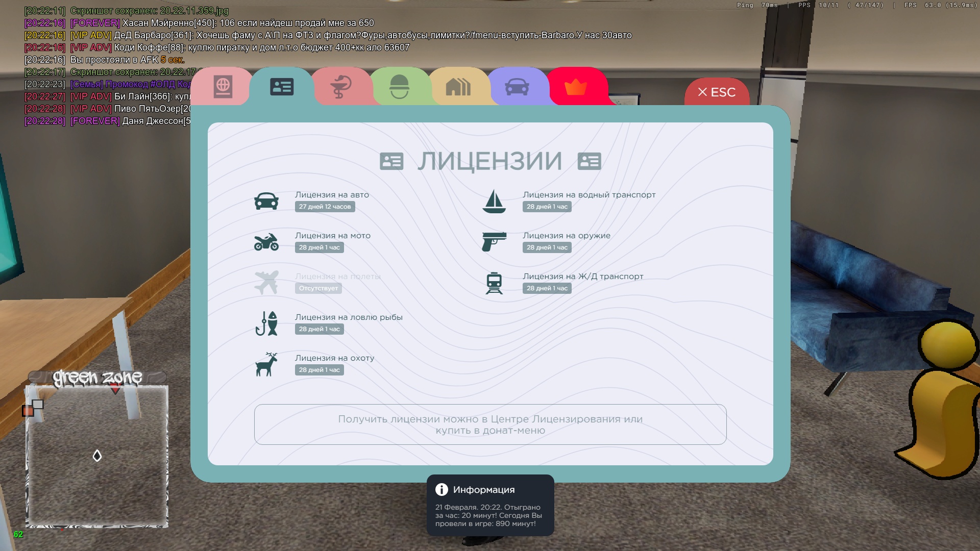
Task: Click the 'Отсутствует' status badge
Action: (318, 288)
